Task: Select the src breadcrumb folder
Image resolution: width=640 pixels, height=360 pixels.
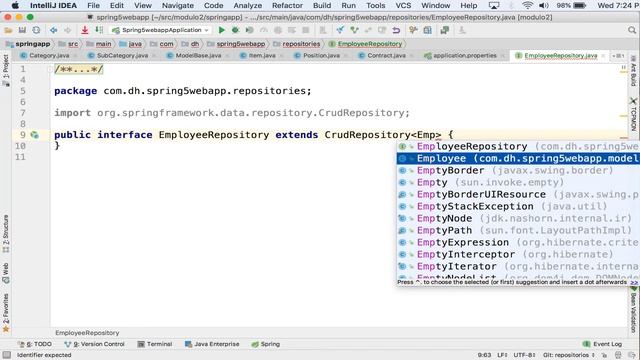Action: [x=68, y=44]
